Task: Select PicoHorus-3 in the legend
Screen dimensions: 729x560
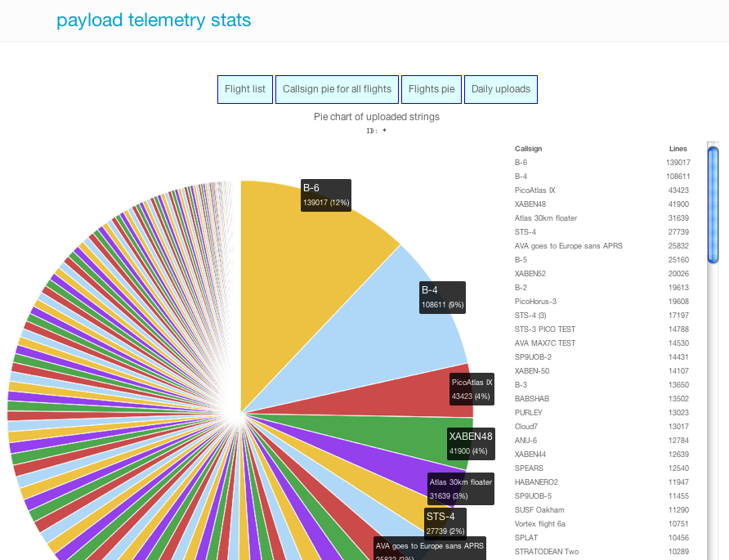Action: click(602, 302)
